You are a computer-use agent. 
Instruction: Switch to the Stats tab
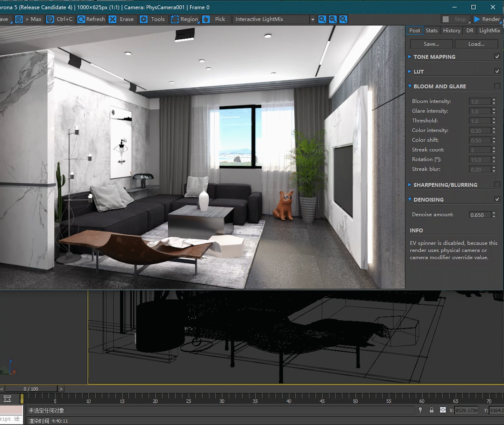432,31
